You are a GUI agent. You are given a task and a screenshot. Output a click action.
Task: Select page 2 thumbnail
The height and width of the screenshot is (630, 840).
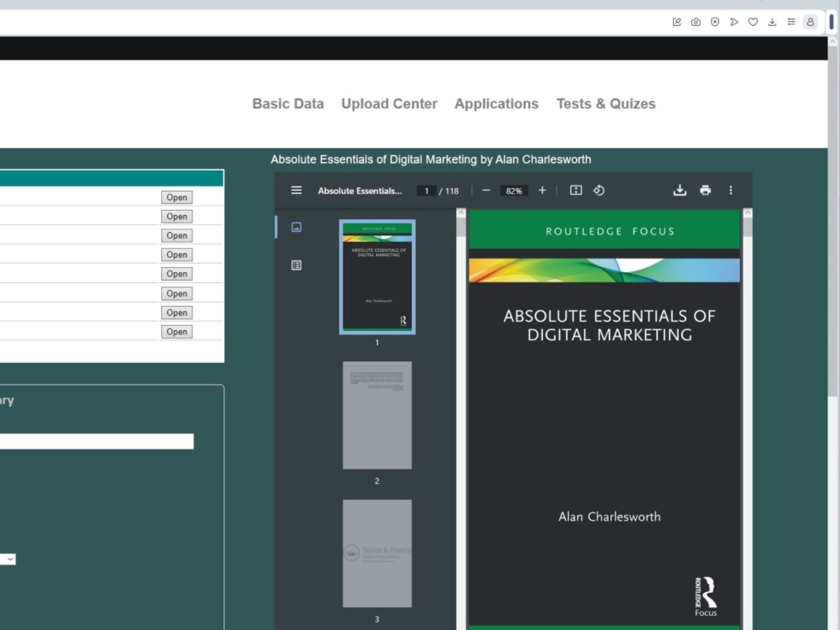point(377,415)
